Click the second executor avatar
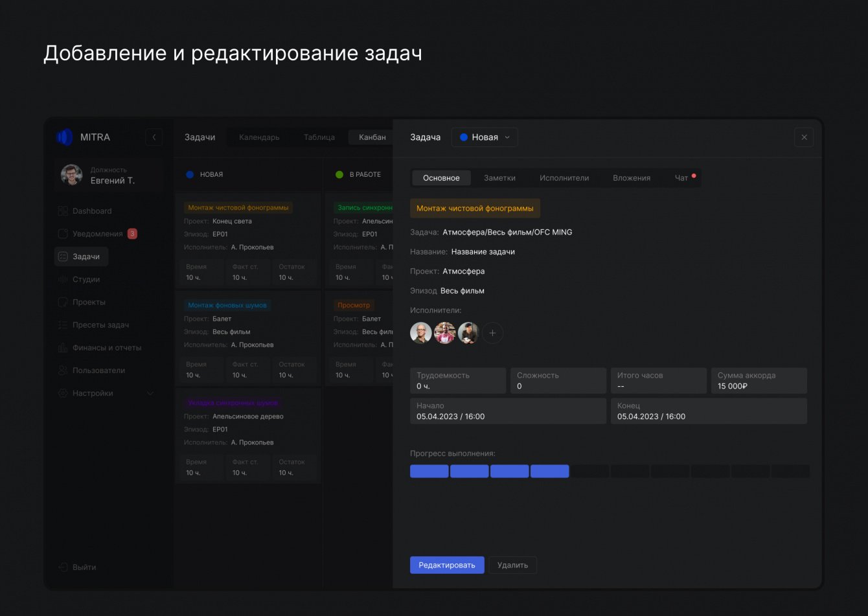868x616 pixels. [x=445, y=333]
